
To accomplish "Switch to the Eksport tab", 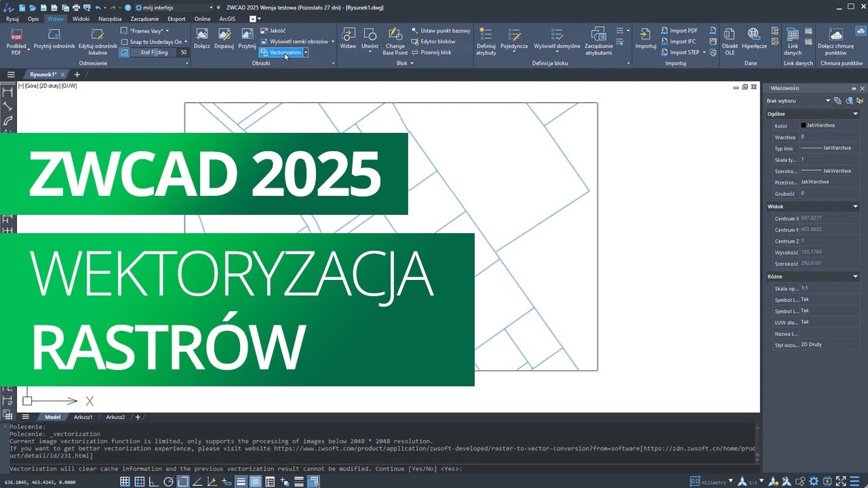I will (176, 19).
